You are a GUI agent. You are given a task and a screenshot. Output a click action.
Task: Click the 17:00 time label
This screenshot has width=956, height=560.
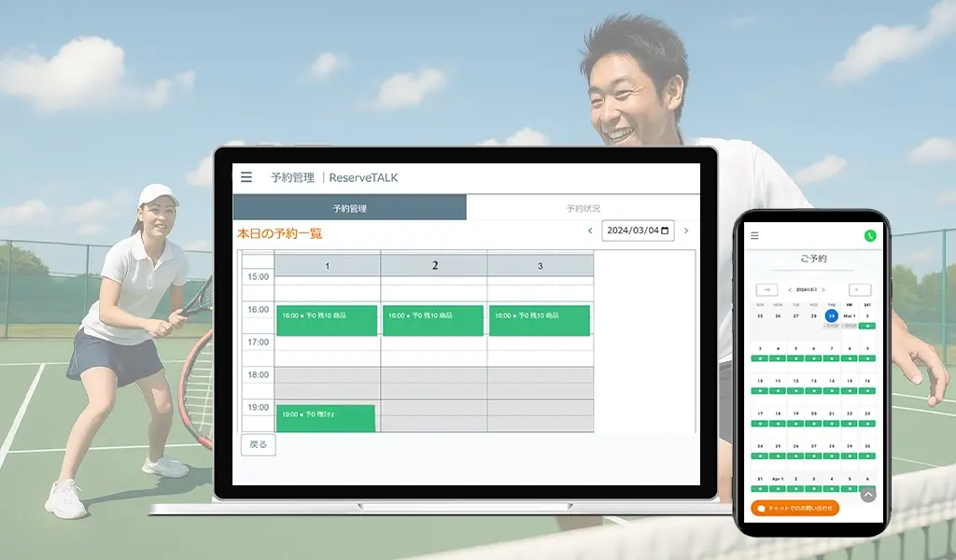tap(258, 342)
